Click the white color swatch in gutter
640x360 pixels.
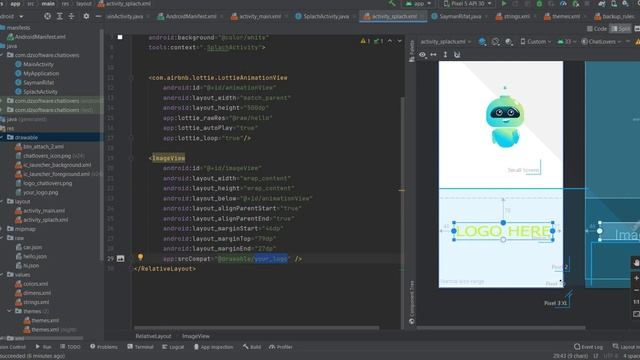[x=120, y=37]
